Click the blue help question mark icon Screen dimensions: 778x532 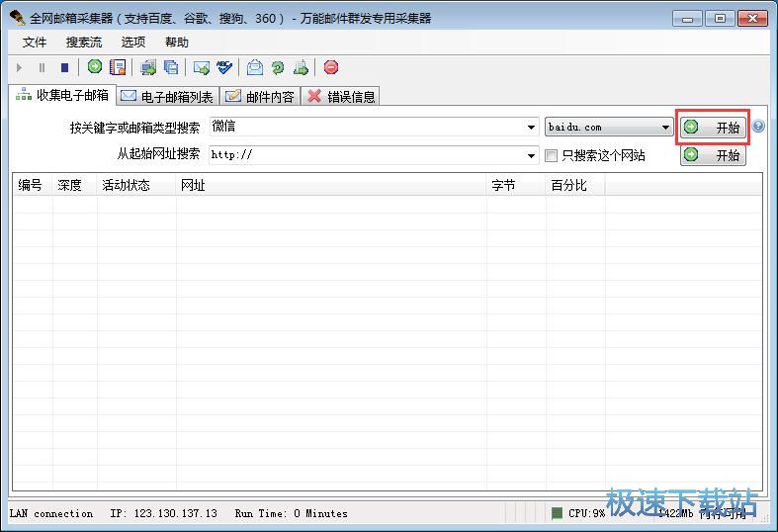tap(758, 126)
